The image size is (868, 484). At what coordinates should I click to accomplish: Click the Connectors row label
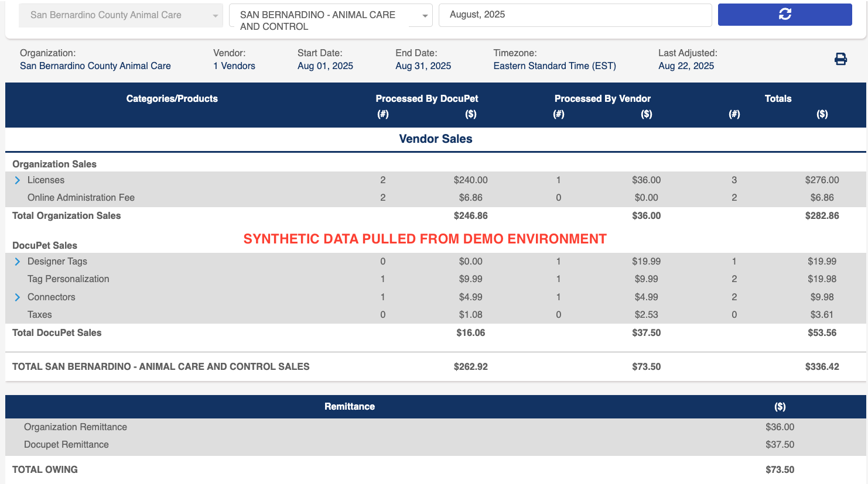(x=52, y=297)
